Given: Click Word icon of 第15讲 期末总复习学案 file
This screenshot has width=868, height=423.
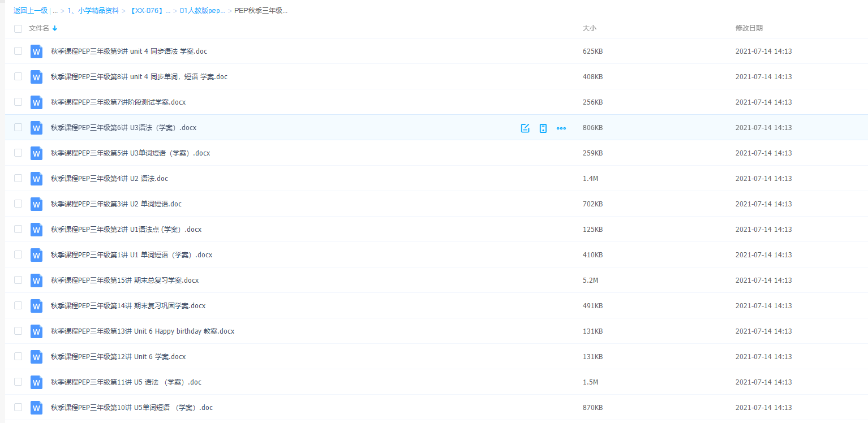Looking at the screenshot, I should click(37, 280).
